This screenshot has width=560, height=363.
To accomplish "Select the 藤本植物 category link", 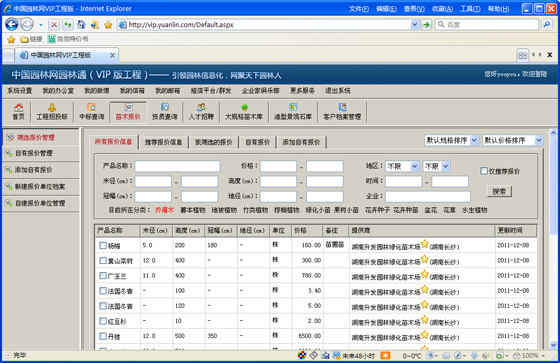I will pos(193,210).
